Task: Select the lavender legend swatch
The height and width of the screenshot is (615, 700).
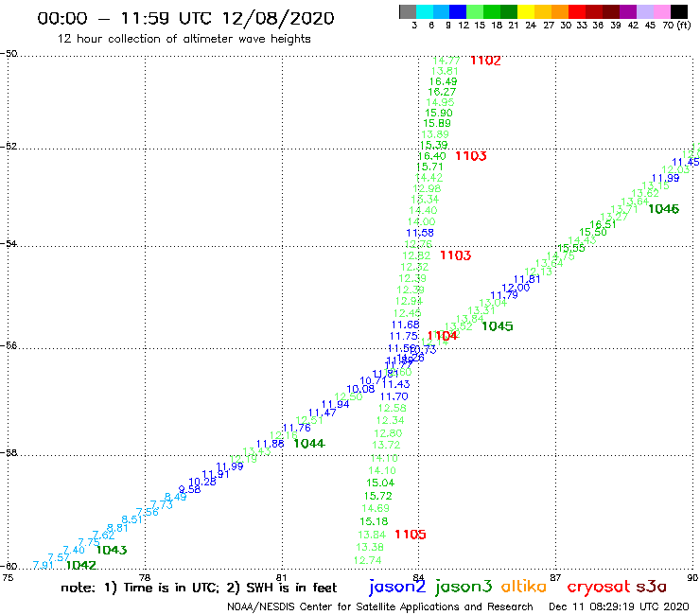Action: point(644,11)
